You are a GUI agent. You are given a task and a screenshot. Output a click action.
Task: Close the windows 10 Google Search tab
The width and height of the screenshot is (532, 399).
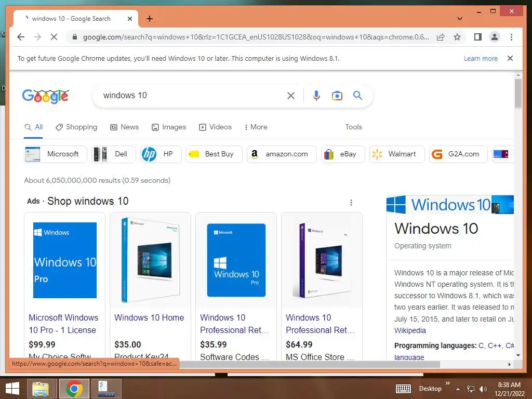point(129,19)
